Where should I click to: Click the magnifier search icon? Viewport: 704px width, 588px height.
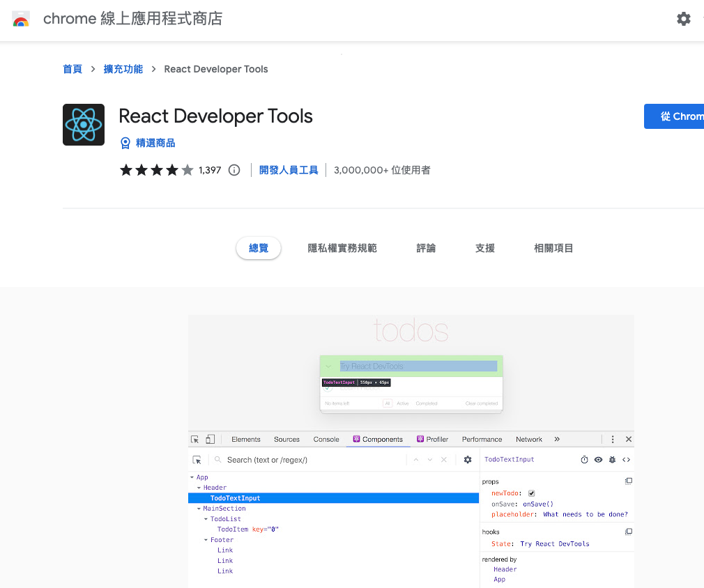coord(217,460)
